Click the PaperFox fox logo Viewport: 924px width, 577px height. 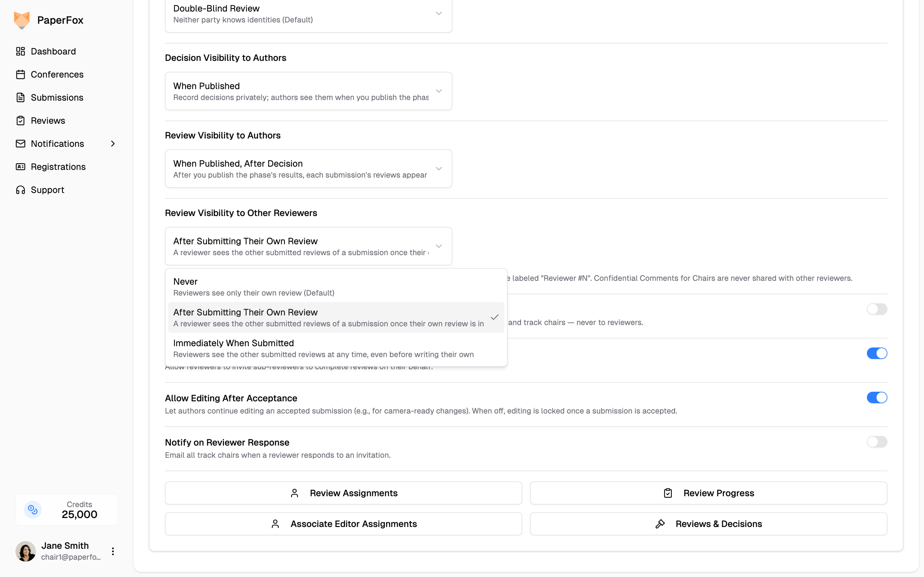[x=22, y=20]
